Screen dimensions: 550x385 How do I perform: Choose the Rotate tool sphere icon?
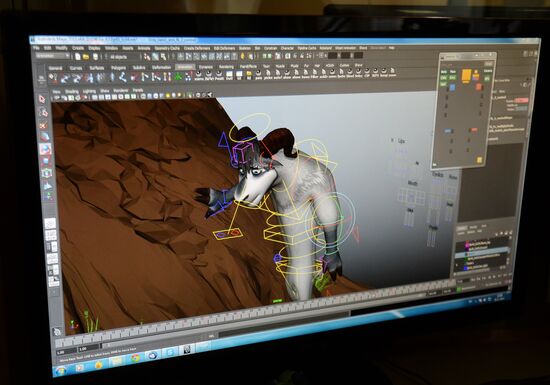click(45, 149)
